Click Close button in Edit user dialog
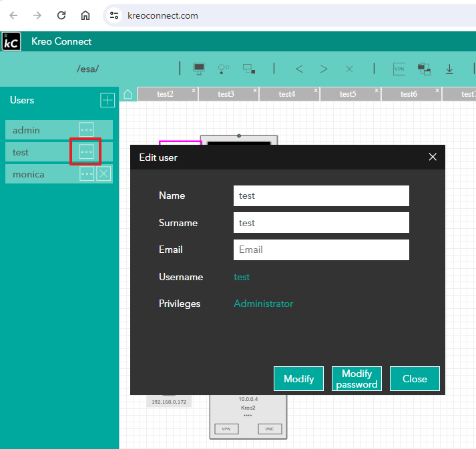This screenshot has width=476, height=449. click(x=415, y=379)
